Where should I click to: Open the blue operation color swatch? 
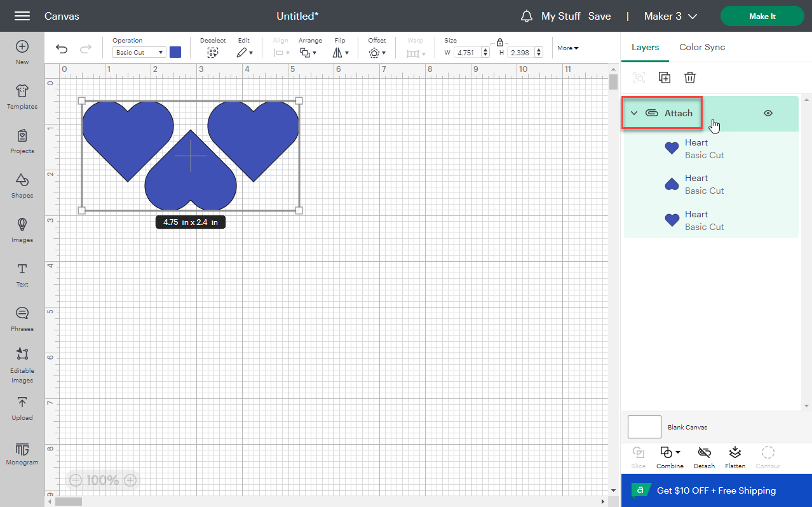pyautogui.click(x=175, y=52)
